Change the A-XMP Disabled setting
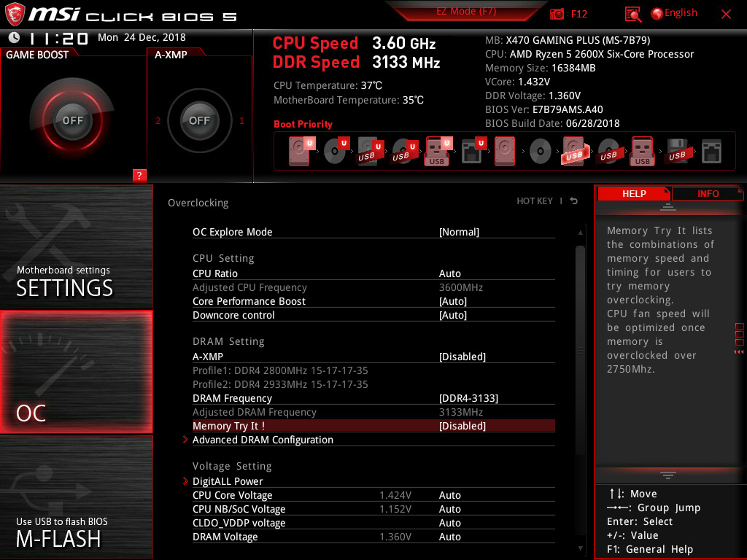This screenshot has height=560, width=747. [x=462, y=357]
